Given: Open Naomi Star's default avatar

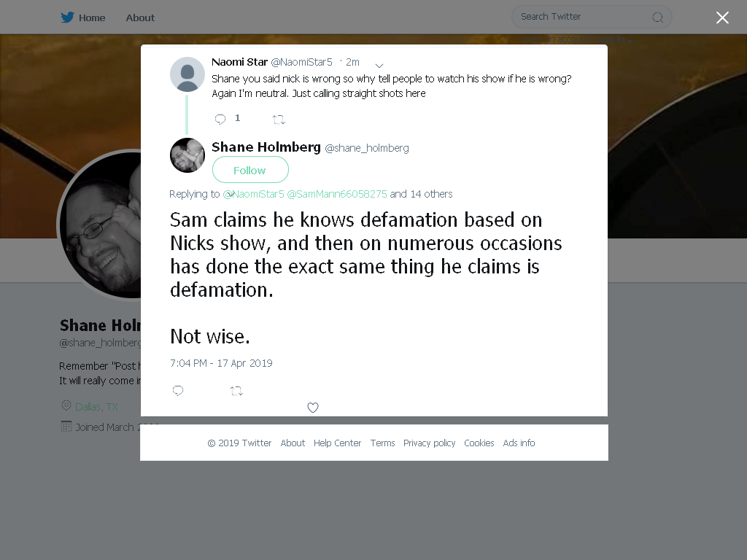Looking at the screenshot, I should [x=187, y=74].
